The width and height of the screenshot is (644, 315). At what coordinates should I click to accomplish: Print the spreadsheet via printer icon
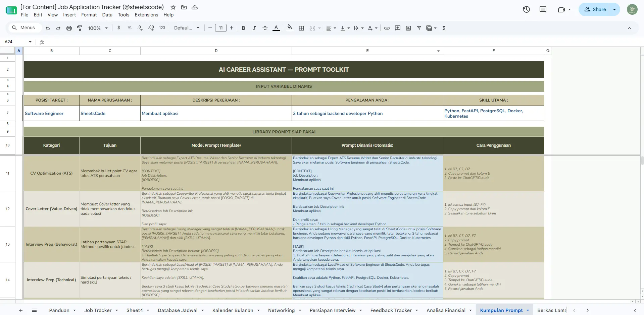(69, 28)
